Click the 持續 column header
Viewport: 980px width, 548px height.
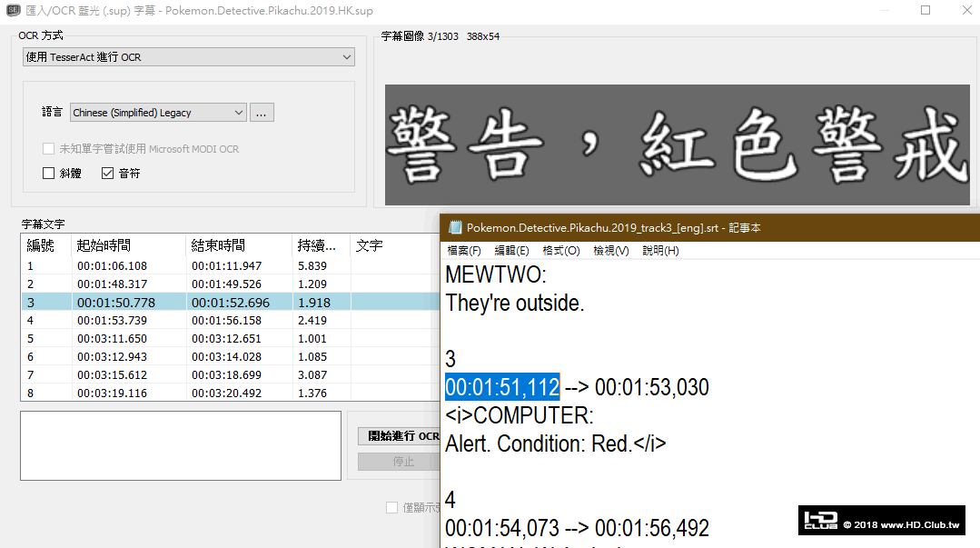point(322,245)
